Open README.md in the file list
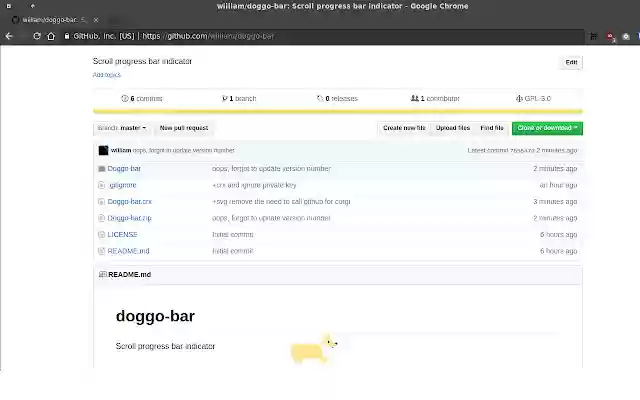The width and height of the screenshot is (640, 400). (x=128, y=251)
